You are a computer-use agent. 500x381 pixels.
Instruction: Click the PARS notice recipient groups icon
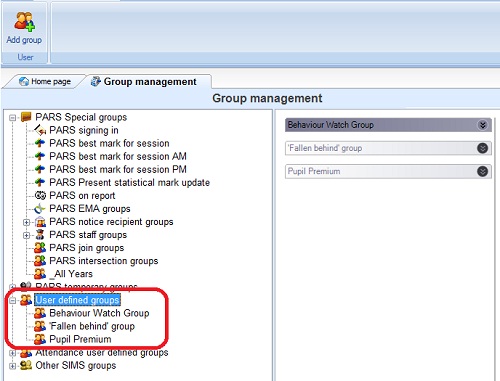(40, 222)
